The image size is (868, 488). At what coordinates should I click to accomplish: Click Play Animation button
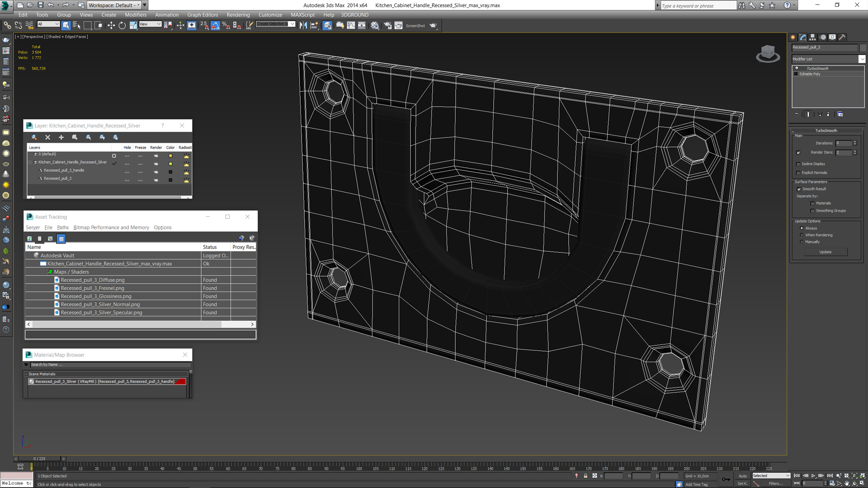[x=813, y=476]
